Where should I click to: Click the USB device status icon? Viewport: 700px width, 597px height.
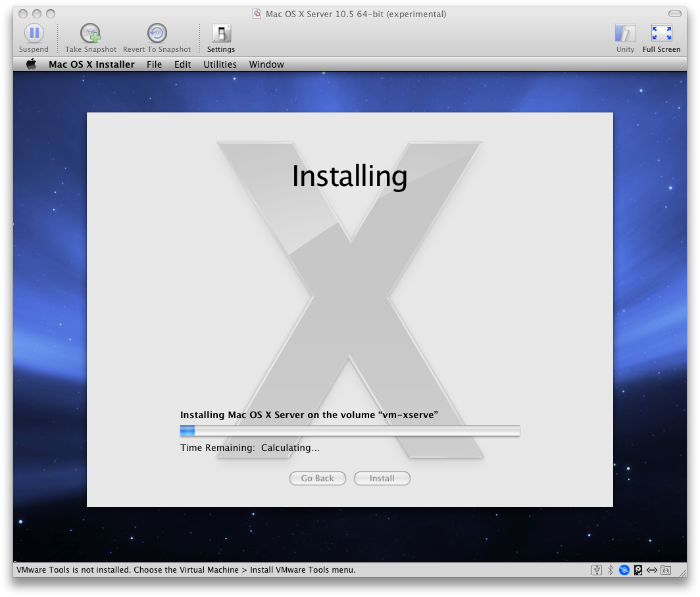click(x=597, y=570)
